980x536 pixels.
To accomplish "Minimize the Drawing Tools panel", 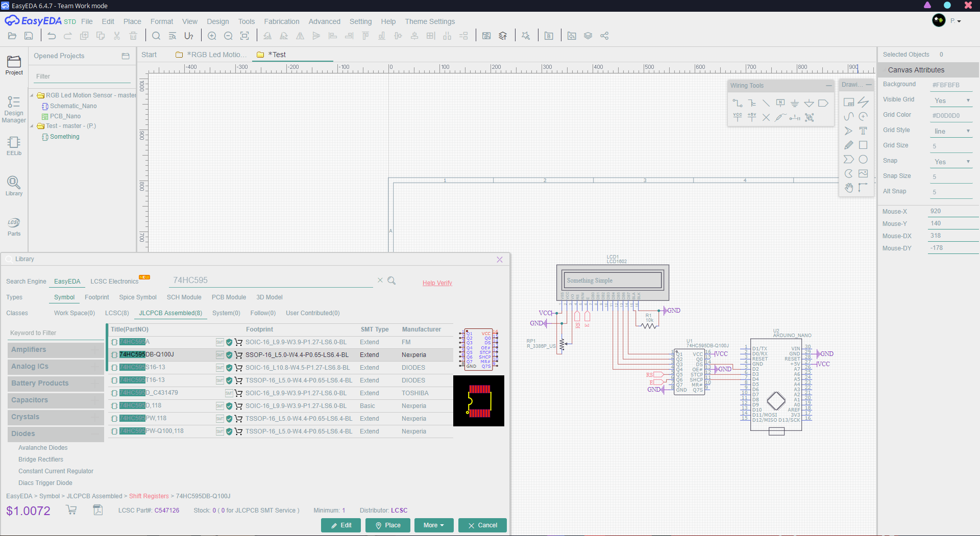I will [x=869, y=85].
